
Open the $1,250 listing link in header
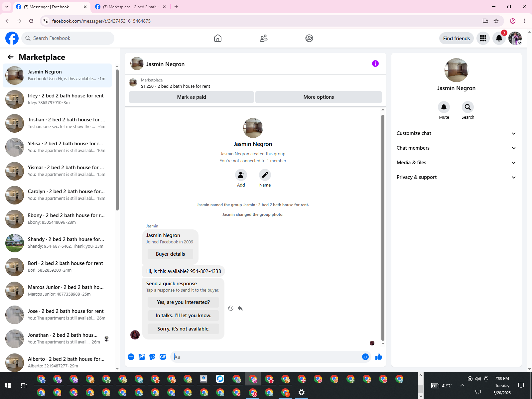[175, 86]
